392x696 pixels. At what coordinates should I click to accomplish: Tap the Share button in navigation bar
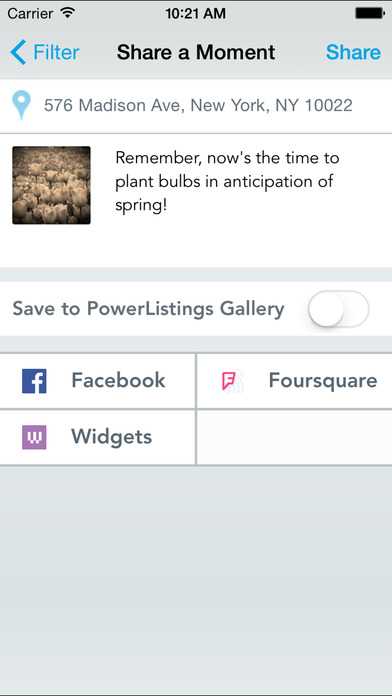click(x=353, y=52)
